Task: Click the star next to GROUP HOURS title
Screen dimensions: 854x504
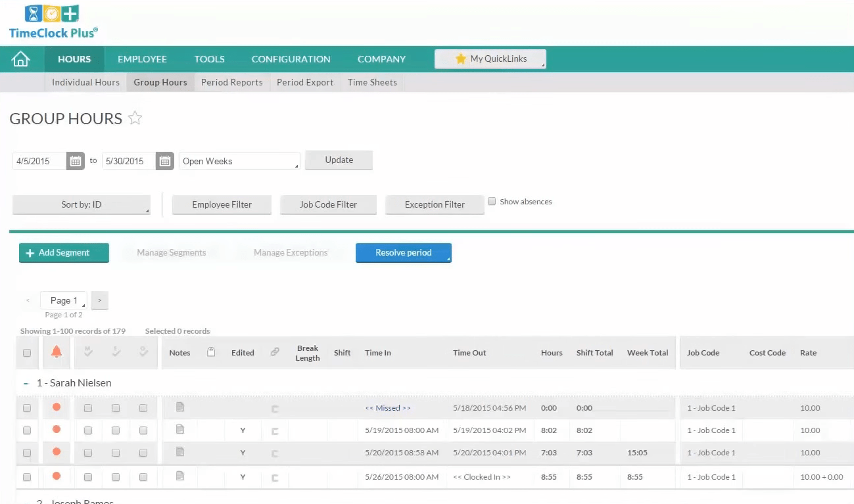Action: click(x=135, y=118)
